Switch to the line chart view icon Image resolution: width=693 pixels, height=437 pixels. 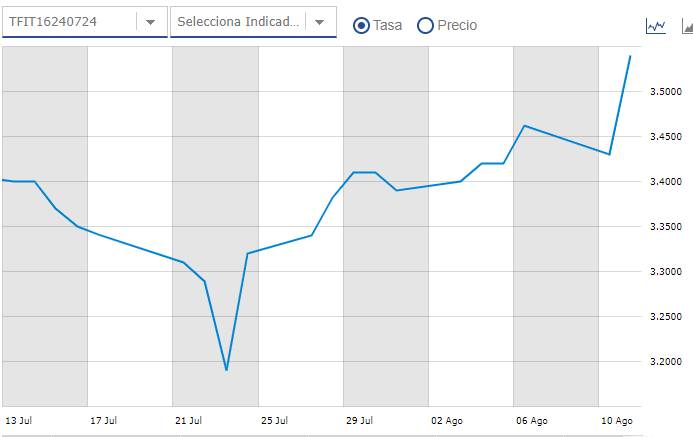(x=656, y=25)
